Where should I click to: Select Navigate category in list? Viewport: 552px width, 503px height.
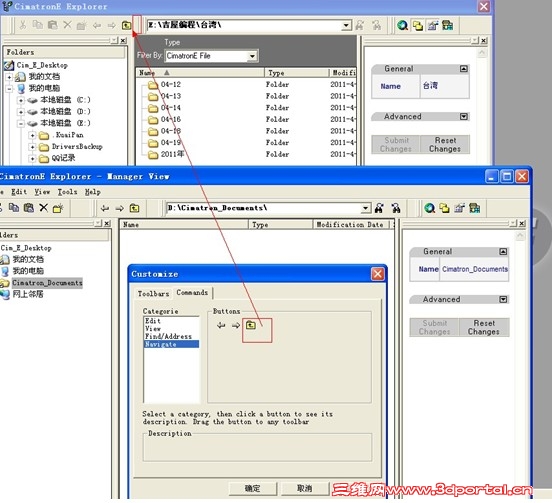tap(171, 344)
